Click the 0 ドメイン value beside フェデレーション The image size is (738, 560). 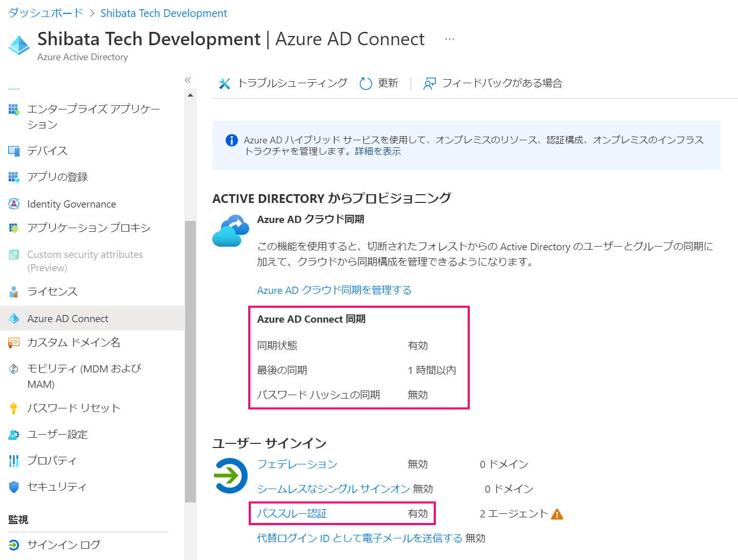504,464
